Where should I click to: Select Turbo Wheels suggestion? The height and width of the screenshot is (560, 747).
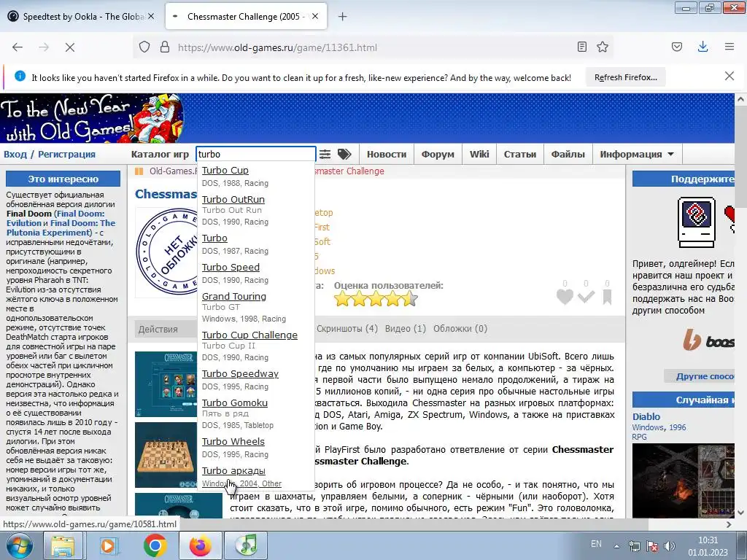pos(233,441)
